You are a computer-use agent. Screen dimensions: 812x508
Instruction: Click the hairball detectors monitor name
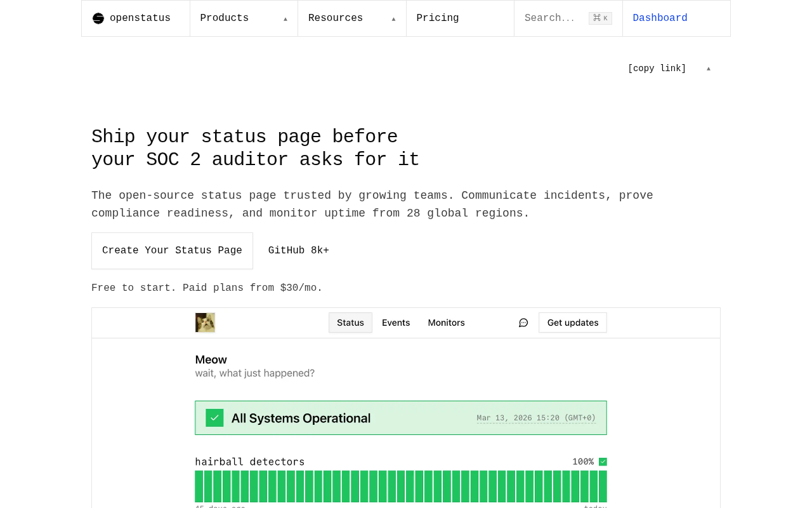250,462
